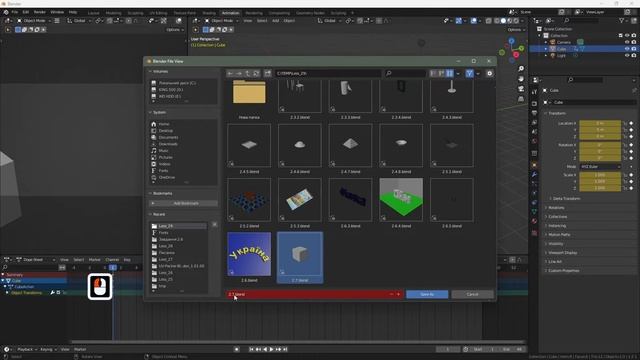Select the 2.6.blend Україна thumbnail
This screenshot has height=360, width=640.
(x=249, y=254)
